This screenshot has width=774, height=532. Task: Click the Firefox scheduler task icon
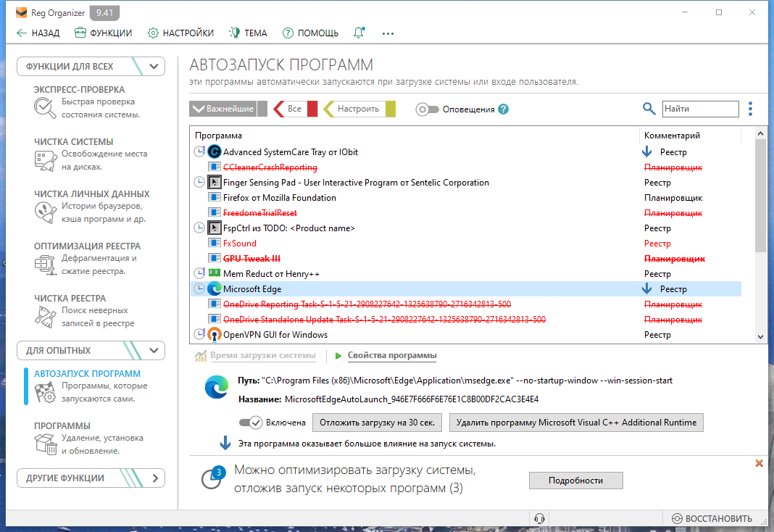click(x=214, y=197)
